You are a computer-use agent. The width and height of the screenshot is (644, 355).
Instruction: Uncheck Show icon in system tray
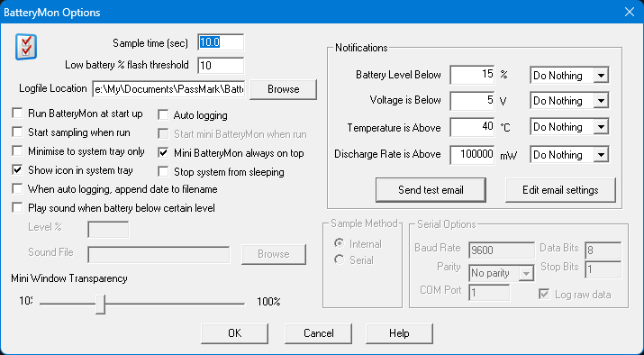click(17, 169)
